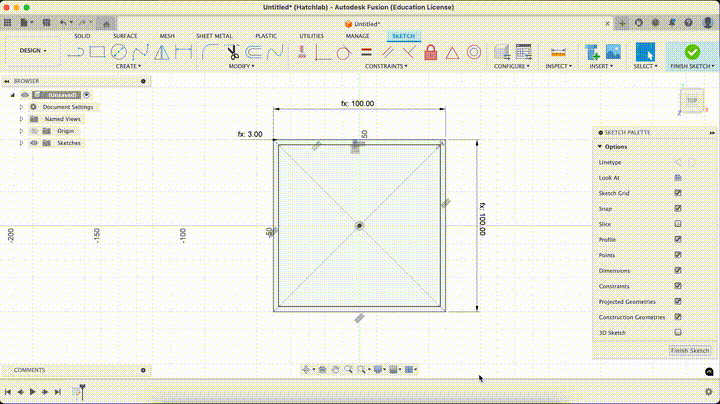The image size is (720, 404).
Task: Open the CONSTRAINTS dropdown menu
Action: click(x=386, y=66)
